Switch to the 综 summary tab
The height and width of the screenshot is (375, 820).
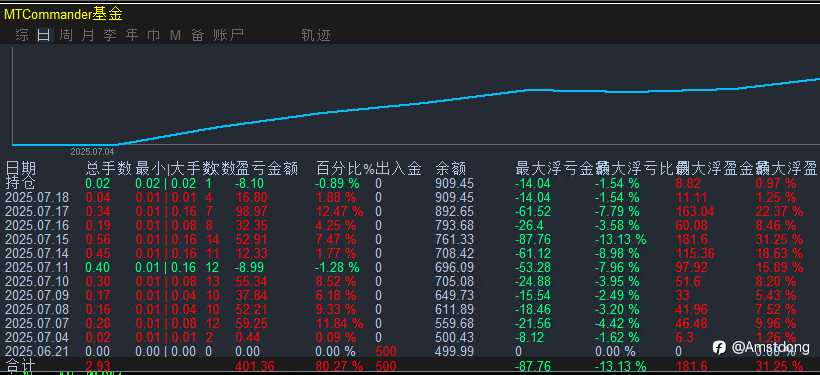[22, 35]
